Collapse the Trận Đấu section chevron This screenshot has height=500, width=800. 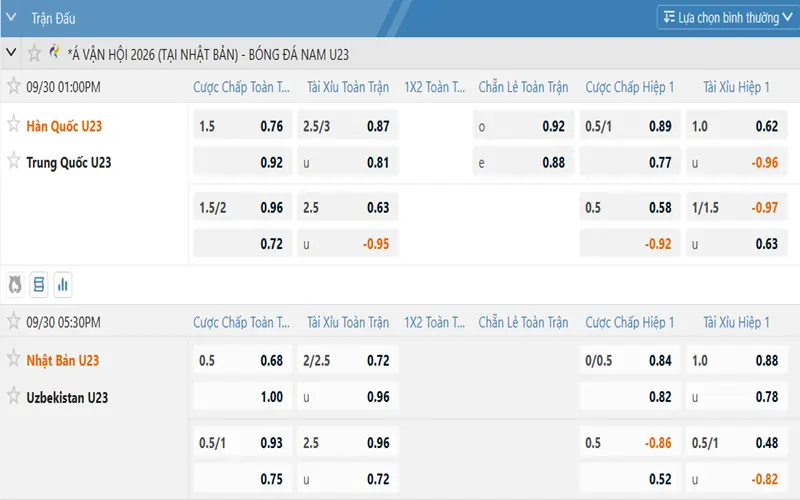point(11,18)
